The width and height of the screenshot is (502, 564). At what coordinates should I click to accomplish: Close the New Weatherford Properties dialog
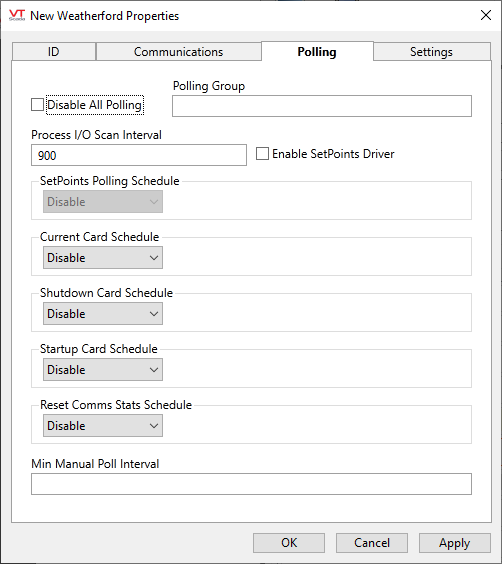pyautogui.click(x=486, y=15)
